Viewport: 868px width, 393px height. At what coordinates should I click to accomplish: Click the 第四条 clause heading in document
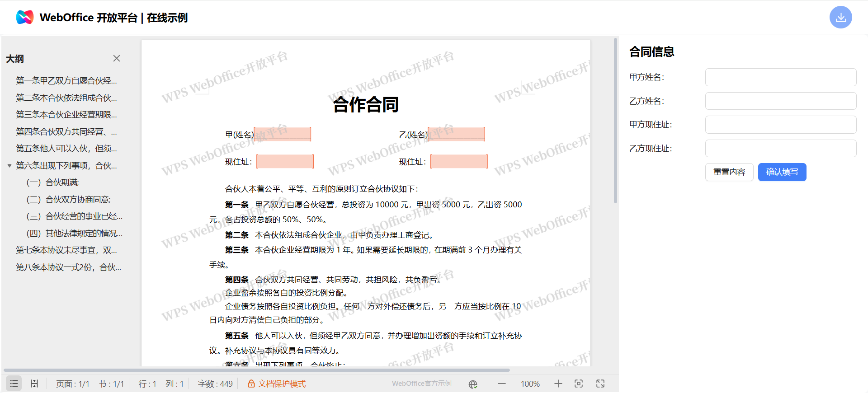point(237,280)
